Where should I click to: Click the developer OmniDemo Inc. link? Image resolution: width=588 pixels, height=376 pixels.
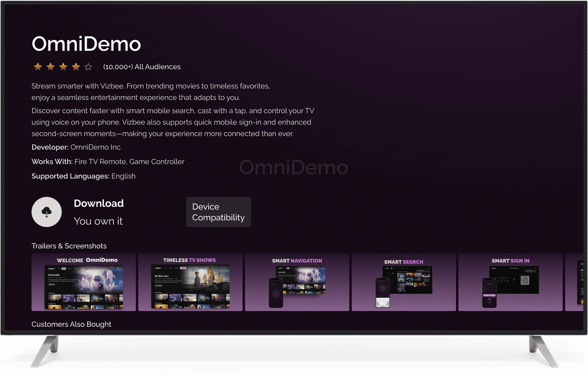[96, 147]
